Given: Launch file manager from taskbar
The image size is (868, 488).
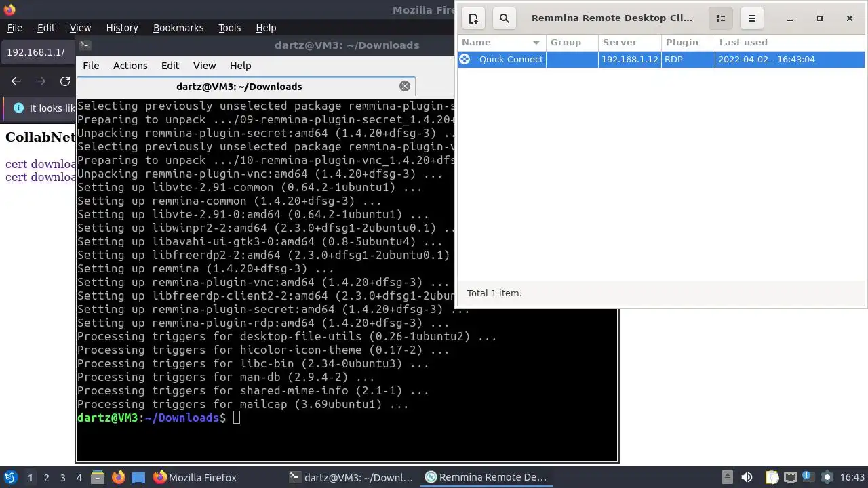Looking at the screenshot, I should click(97, 477).
